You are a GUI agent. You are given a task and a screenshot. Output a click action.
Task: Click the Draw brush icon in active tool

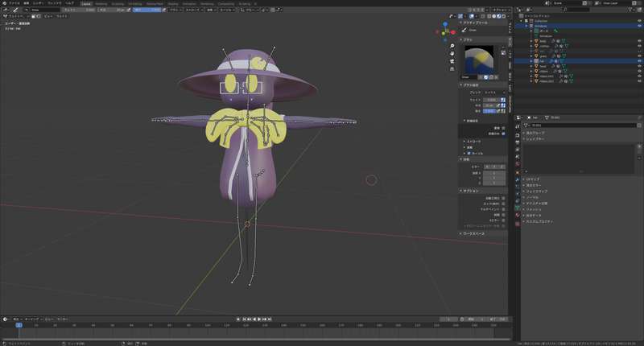pos(464,30)
